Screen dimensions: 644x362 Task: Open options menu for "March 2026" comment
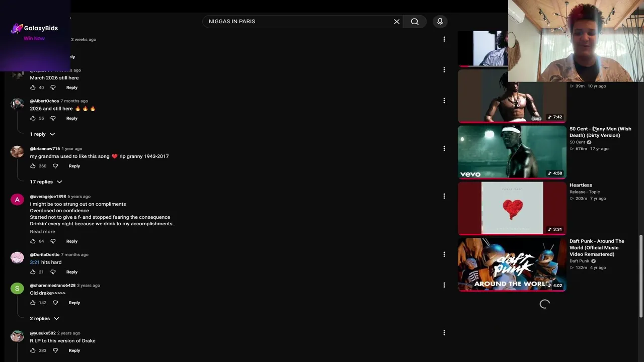(444, 70)
